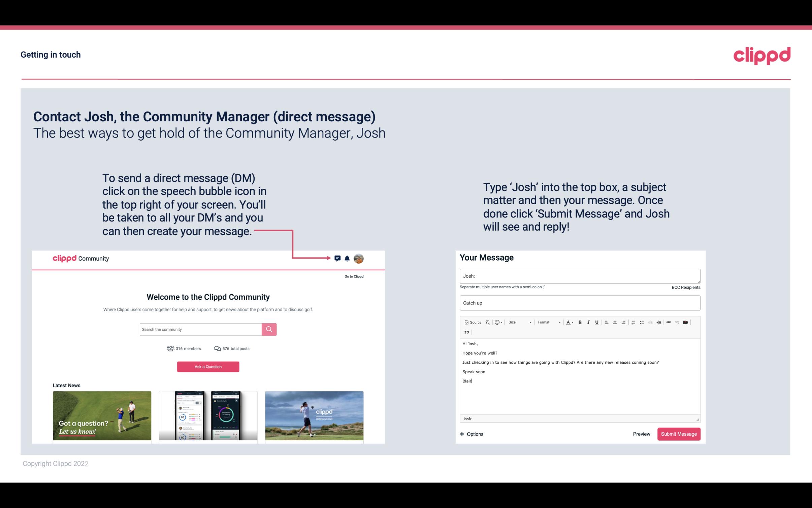The height and width of the screenshot is (508, 812).
Task: Enable text underline formatting toggle
Action: point(597,322)
